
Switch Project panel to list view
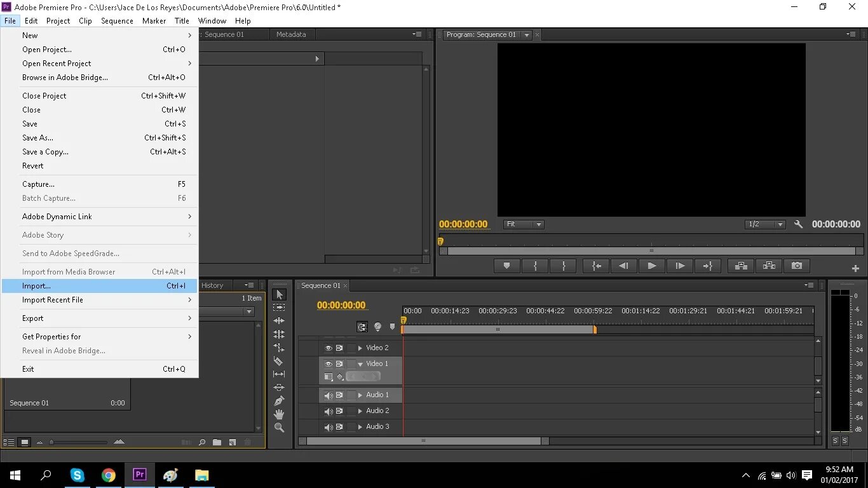10,442
